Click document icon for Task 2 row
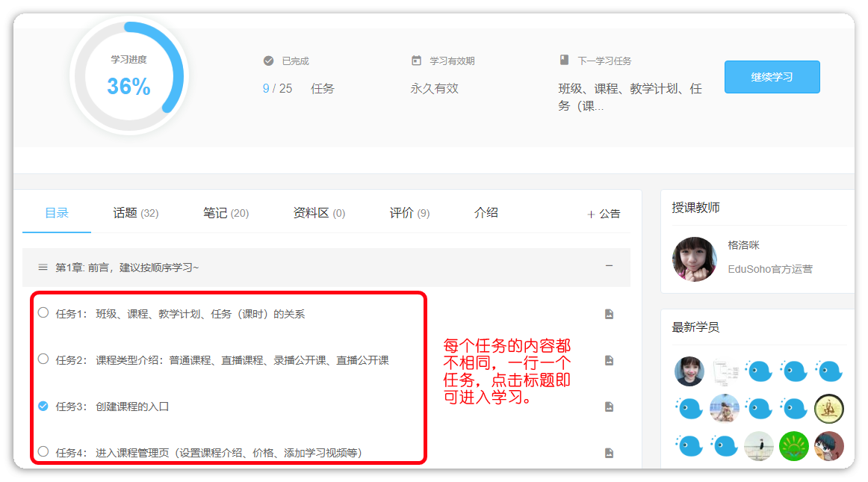The image size is (868, 482). coord(609,360)
